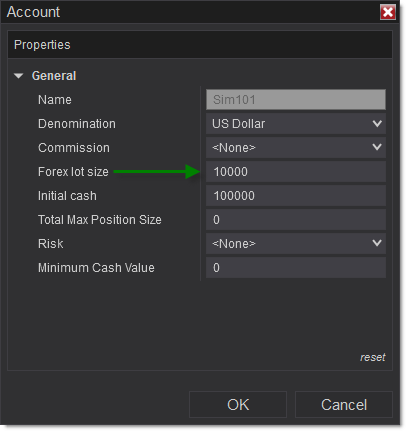Collapse the General section triangle
This screenshot has height=431, width=406.
coord(19,76)
